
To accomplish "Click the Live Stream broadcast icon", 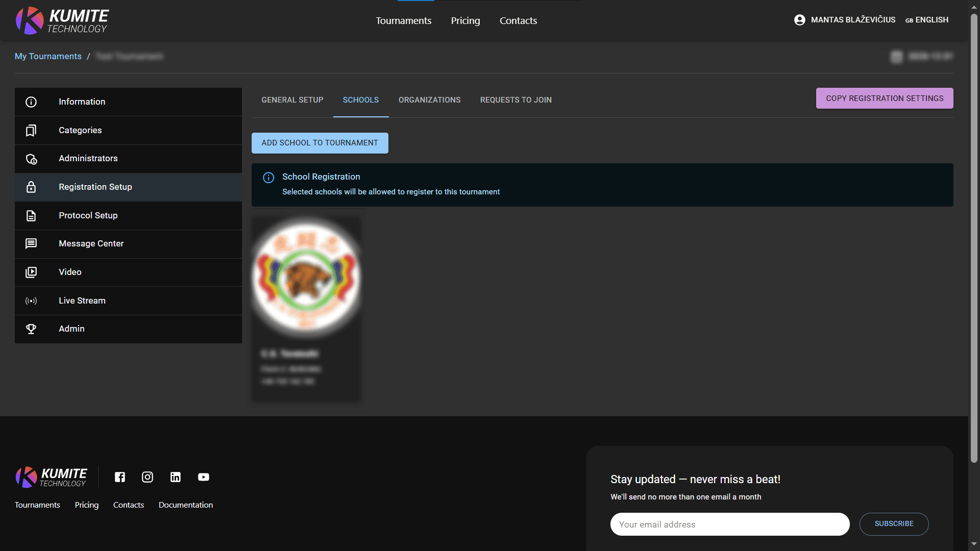I will (x=31, y=301).
